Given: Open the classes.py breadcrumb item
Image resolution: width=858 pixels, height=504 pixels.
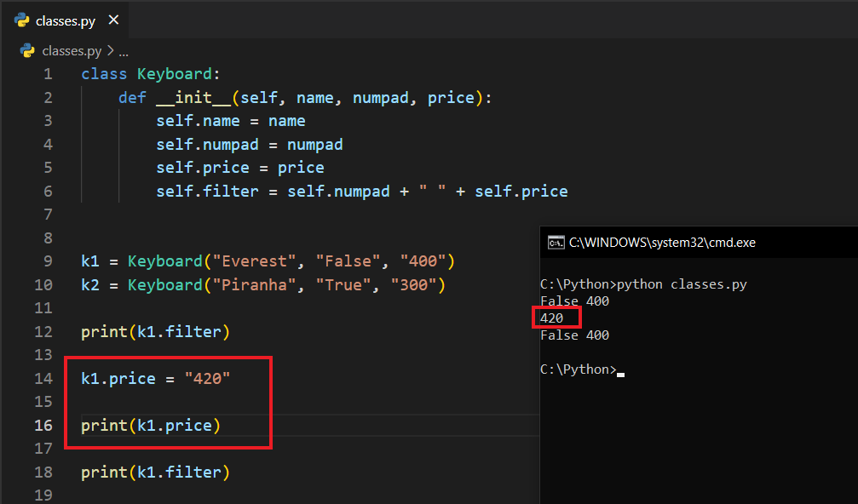Looking at the screenshot, I should click(72, 51).
